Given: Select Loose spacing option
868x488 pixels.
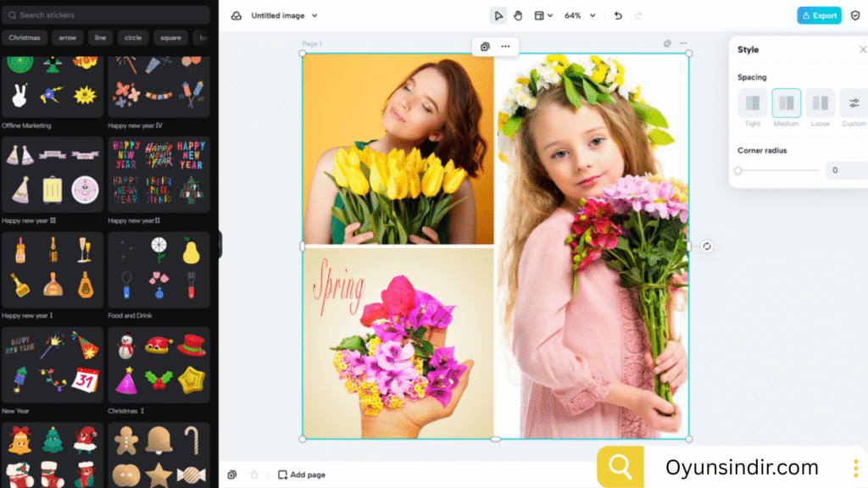Looking at the screenshot, I should click(x=820, y=103).
